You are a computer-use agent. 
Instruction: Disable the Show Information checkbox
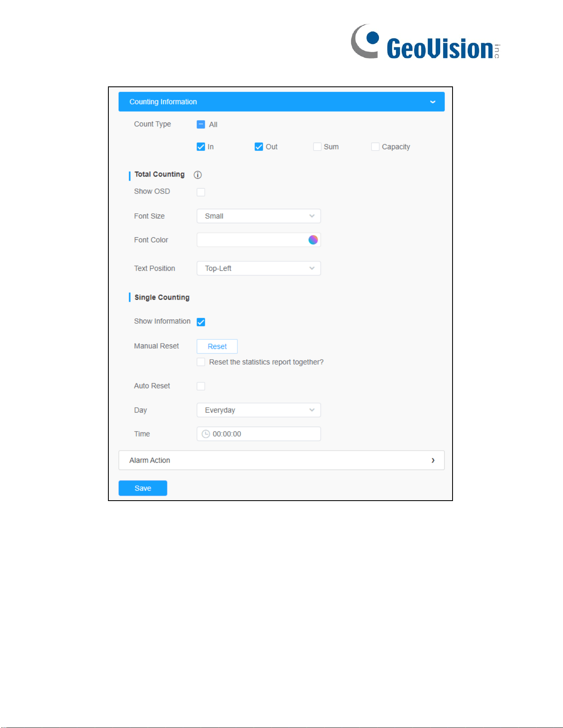[x=201, y=322]
